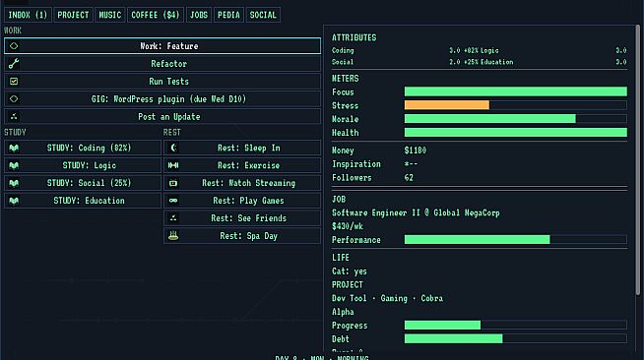The width and height of the screenshot is (644, 360).
Task: Click the diamond icon beside GIG: WordPress plugin
Action: point(14,98)
